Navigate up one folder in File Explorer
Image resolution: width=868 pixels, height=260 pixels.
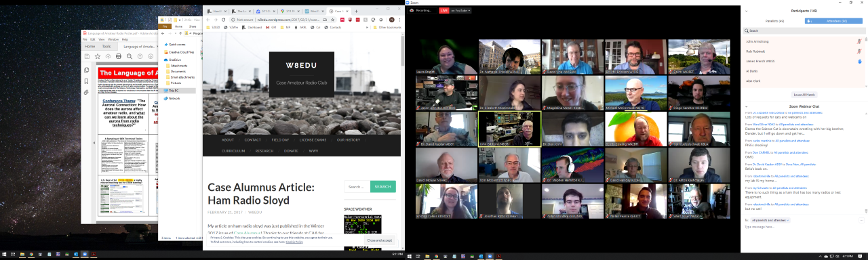[180, 32]
